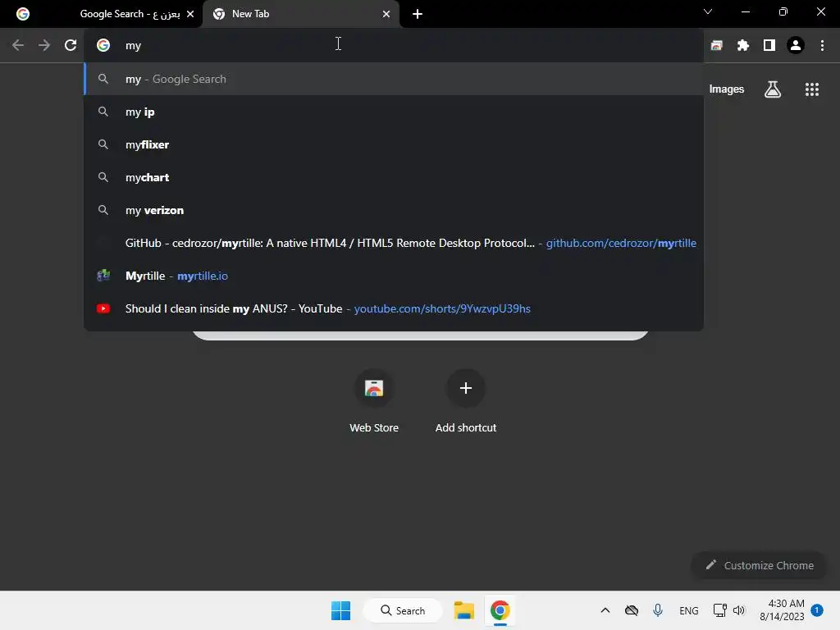
Task: Open the Web Store shortcut
Action: pyautogui.click(x=374, y=402)
